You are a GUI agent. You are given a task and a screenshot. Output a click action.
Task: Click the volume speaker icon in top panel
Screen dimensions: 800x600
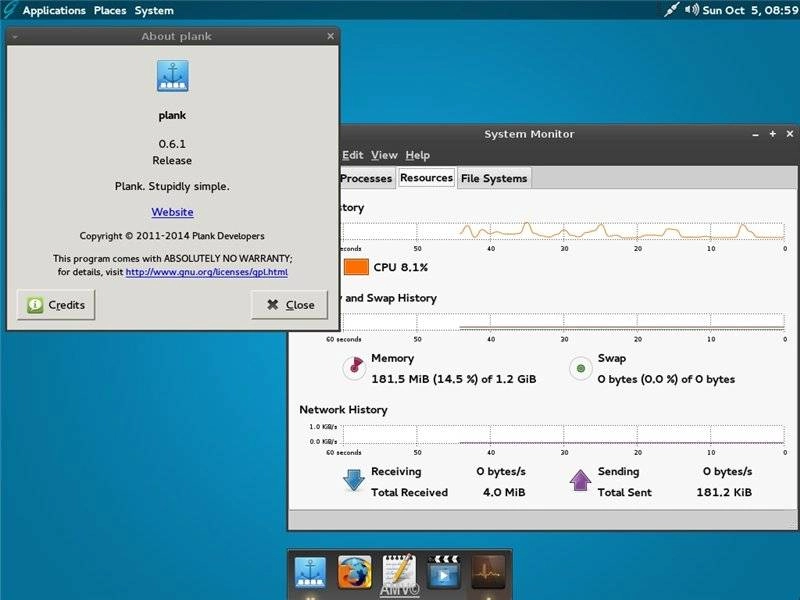tap(692, 10)
